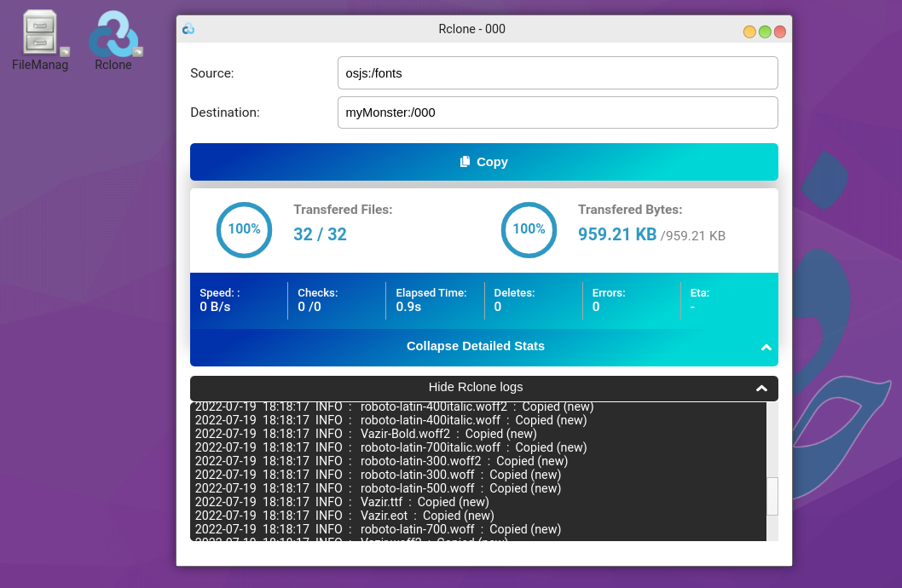902x588 pixels.
Task: Click the Rclone logo in the title bar
Action: [188, 29]
